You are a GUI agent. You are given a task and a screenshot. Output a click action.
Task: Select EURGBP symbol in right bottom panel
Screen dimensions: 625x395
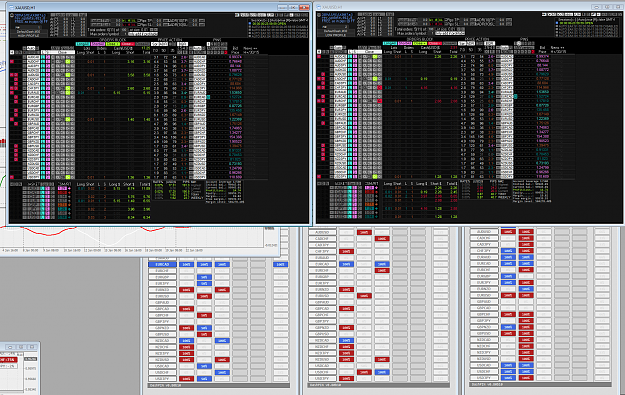click(484, 276)
